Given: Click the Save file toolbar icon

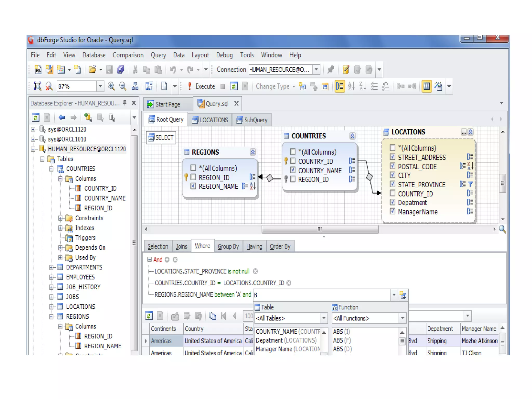Looking at the screenshot, I should coord(109,69).
